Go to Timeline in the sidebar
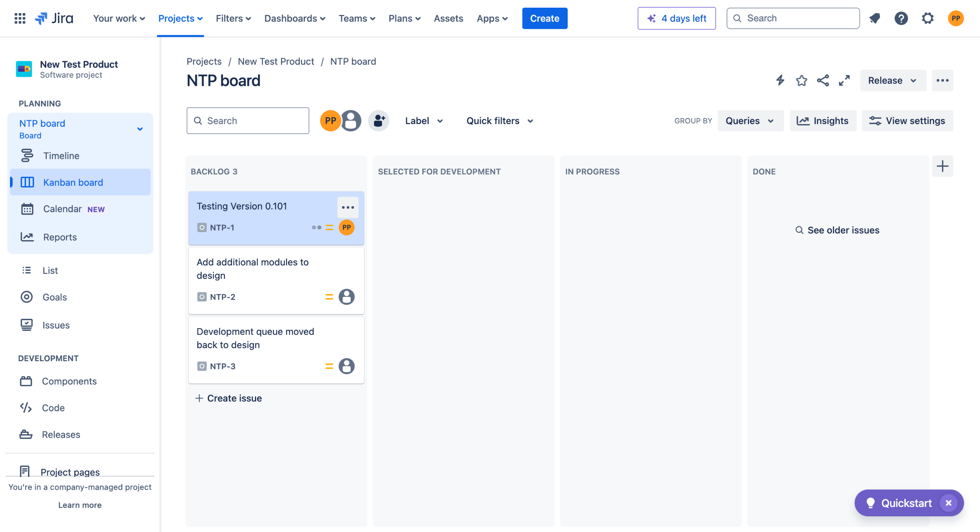Image resolution: width=980 pixels, height=532 pixels. [61, 156]
